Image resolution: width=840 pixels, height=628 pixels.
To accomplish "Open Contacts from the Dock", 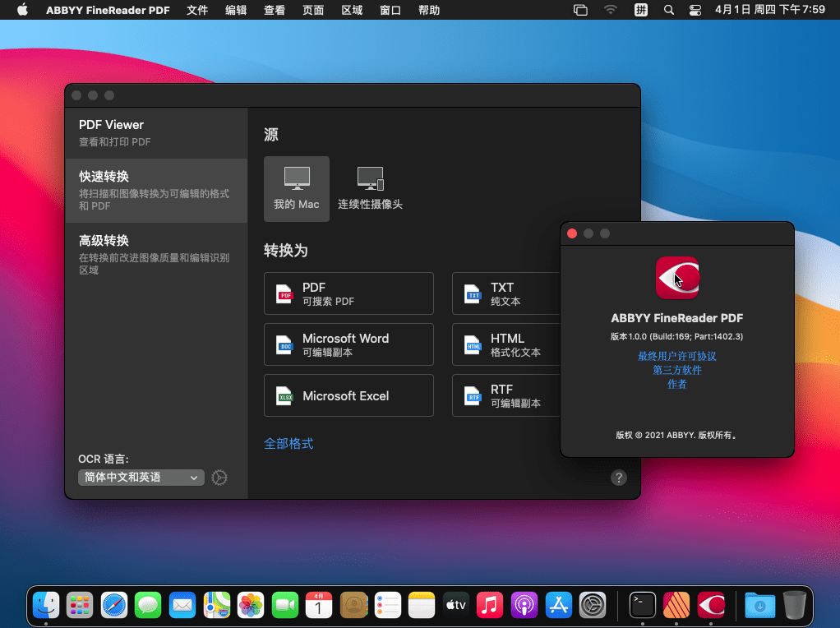I will point(353,606).
